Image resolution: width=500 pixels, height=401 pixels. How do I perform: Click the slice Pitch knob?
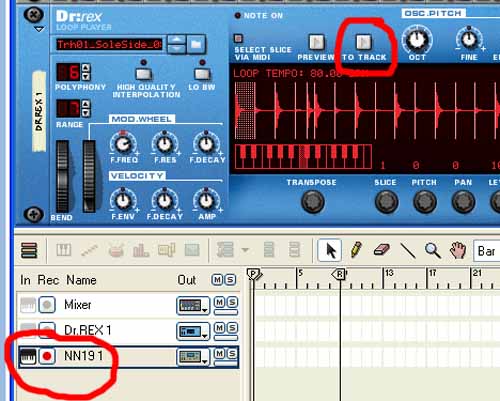tap(425, 202)
